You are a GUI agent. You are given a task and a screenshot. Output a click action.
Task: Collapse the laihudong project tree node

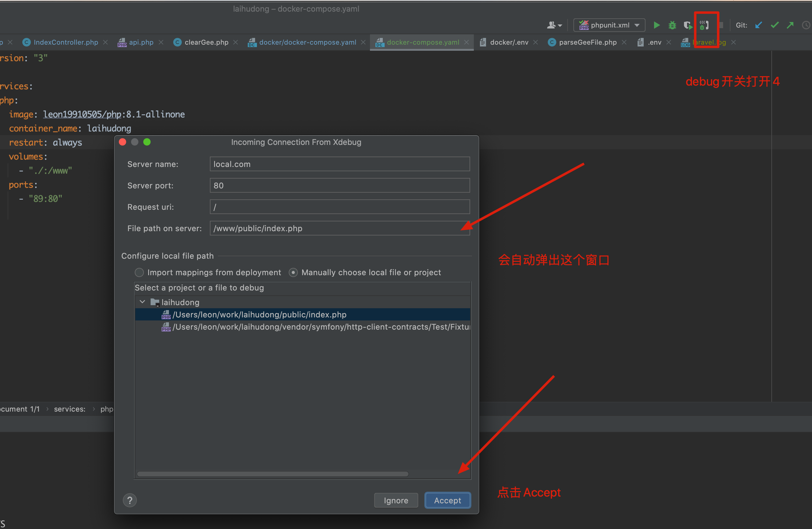click(x=143, y=302)
